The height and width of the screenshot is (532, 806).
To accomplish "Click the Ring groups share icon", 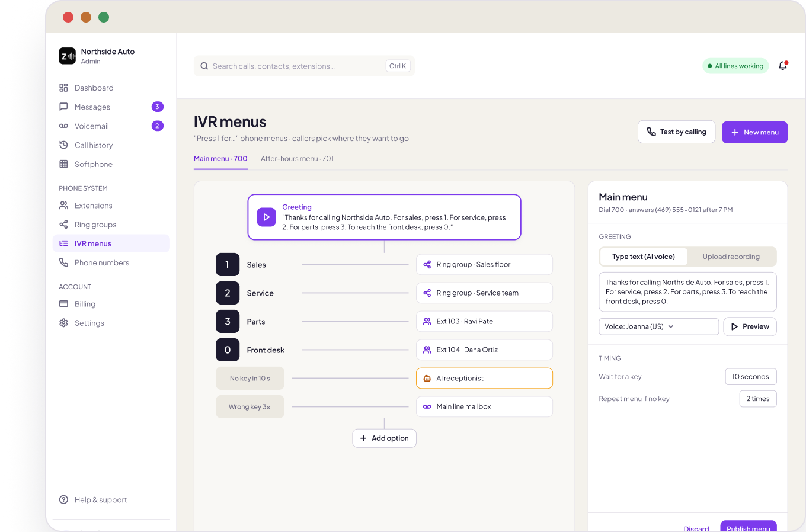I will pyautogui.click(x=63, y=225).
